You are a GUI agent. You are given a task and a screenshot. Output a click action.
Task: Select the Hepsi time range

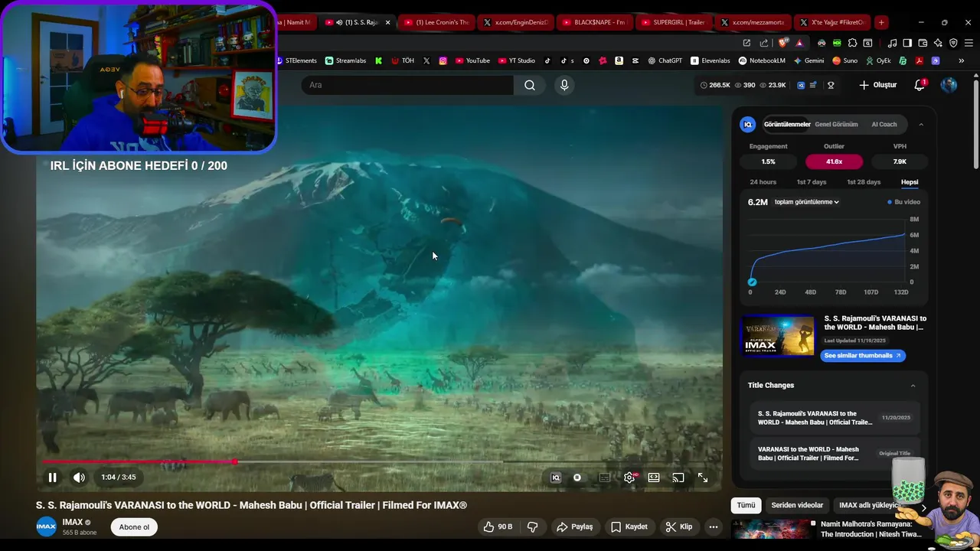click(910, 182)
